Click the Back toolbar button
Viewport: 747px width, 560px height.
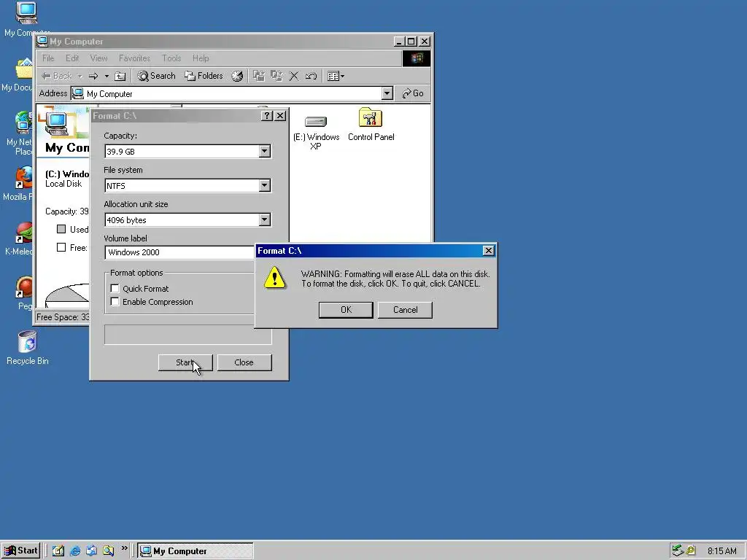click(x=57, y=76)
